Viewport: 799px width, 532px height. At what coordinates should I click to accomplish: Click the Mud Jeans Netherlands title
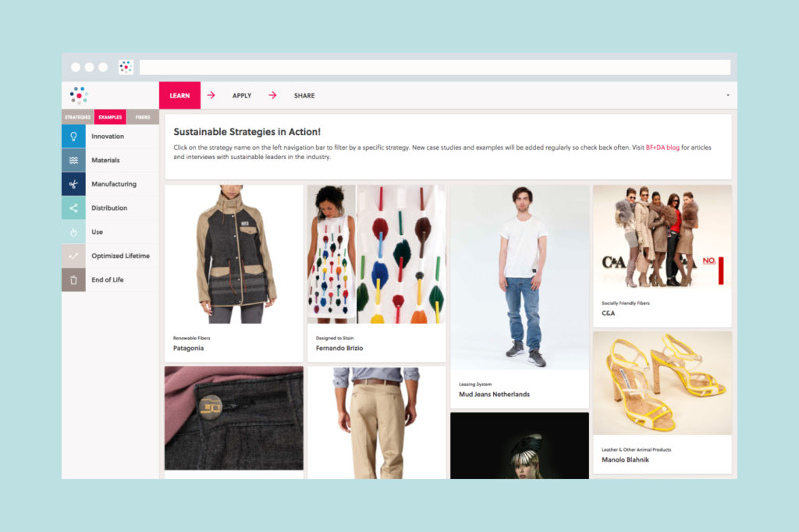494,394
